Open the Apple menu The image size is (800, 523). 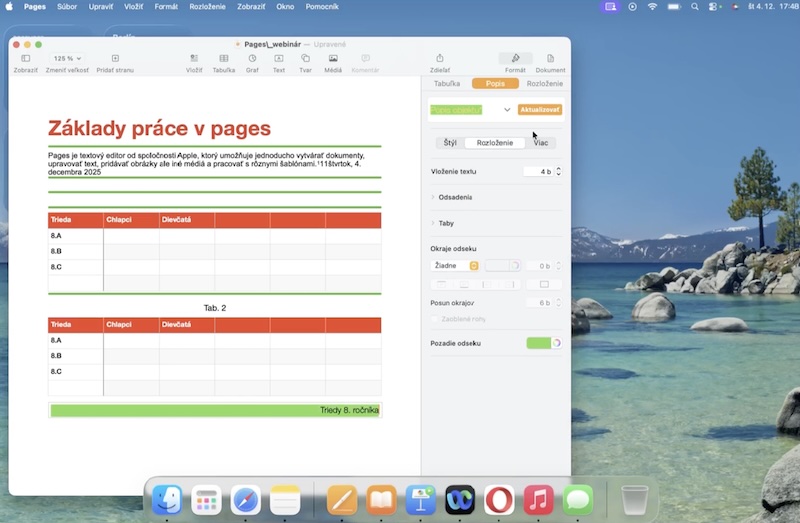pyautogui.click(x=9, y=7)
